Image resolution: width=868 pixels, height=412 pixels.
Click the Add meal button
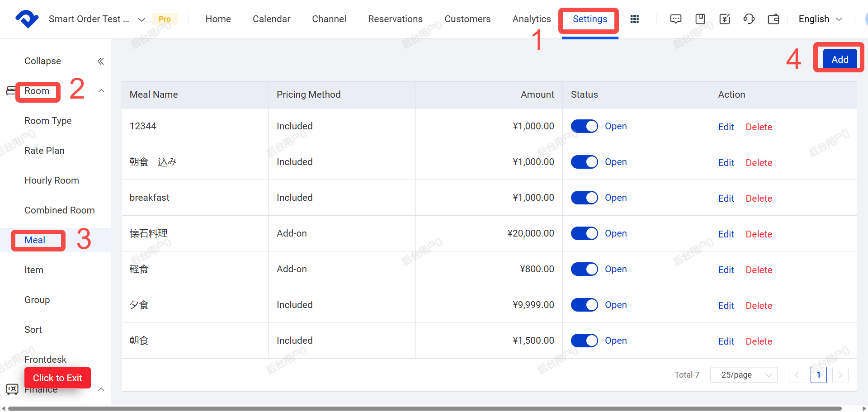pyautogui.click(x=840, y=59)
